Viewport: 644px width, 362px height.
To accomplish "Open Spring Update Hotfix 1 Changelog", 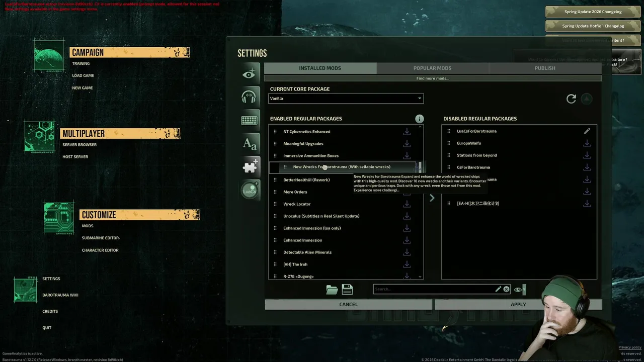I will tap(593, 26).
